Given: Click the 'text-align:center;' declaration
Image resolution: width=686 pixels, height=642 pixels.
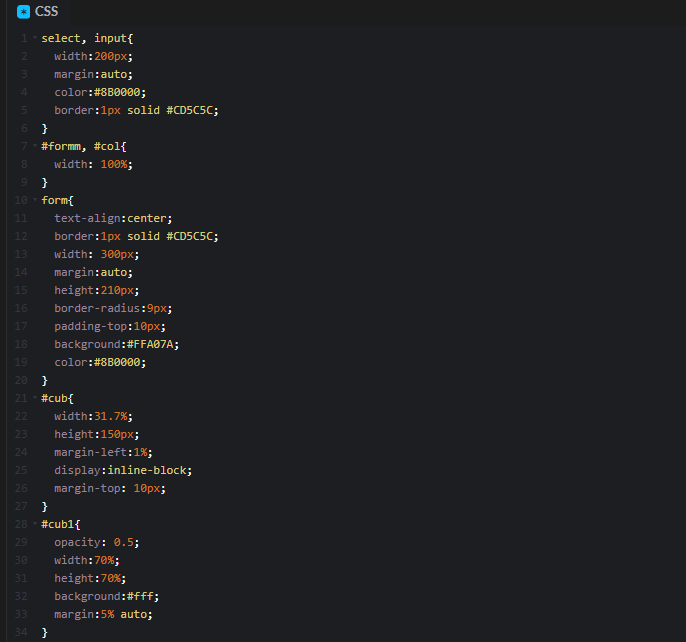Looking at the screenshot, I should coord(113,218).
